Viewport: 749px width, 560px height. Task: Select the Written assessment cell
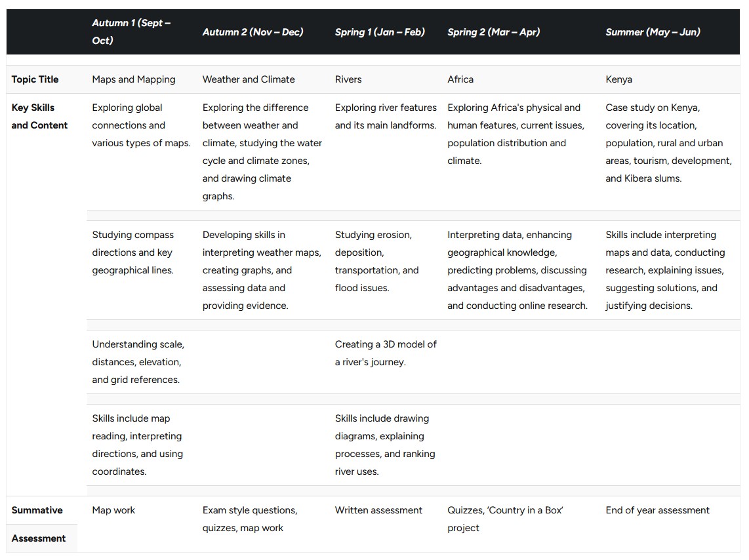pyautogui.click(x=378, y=510)
